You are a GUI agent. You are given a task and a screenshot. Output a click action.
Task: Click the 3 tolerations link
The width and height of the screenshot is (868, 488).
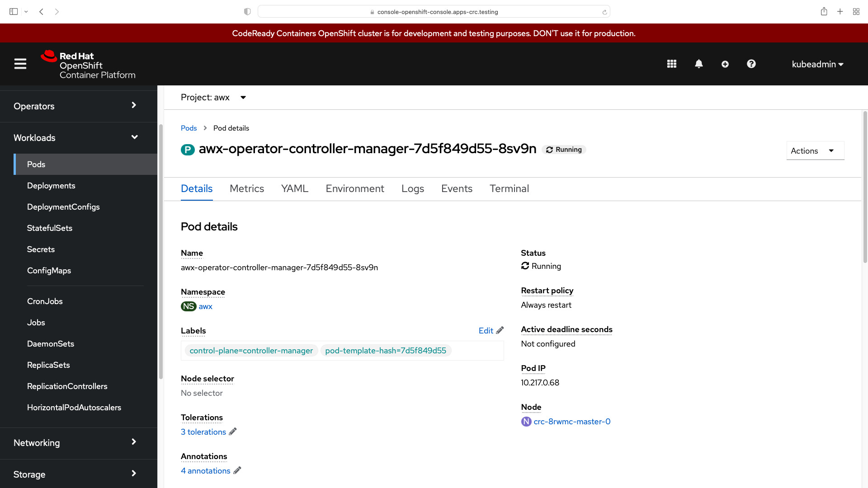point(203,432)
